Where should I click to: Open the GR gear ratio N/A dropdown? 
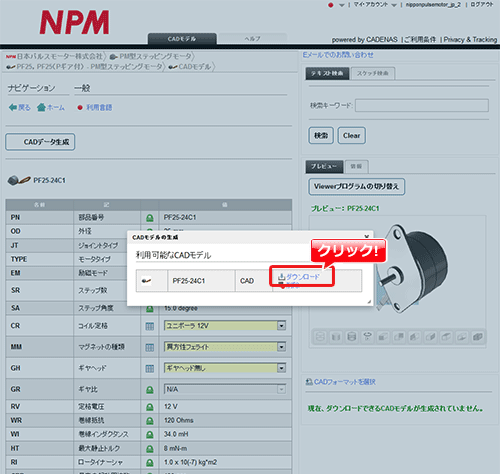225,389
